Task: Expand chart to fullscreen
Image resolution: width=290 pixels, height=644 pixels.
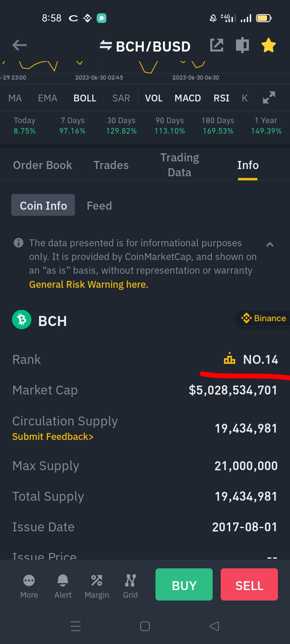Action: [269, 98]
